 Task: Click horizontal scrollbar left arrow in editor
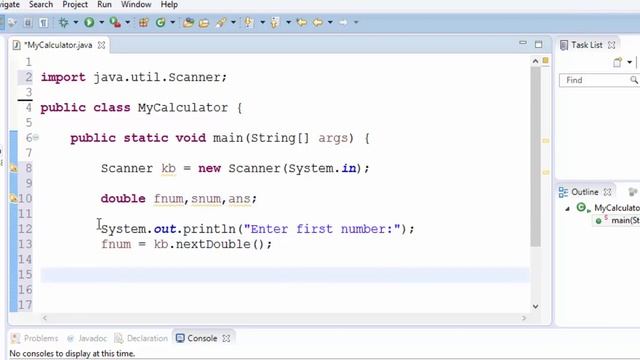click(44, 318)
